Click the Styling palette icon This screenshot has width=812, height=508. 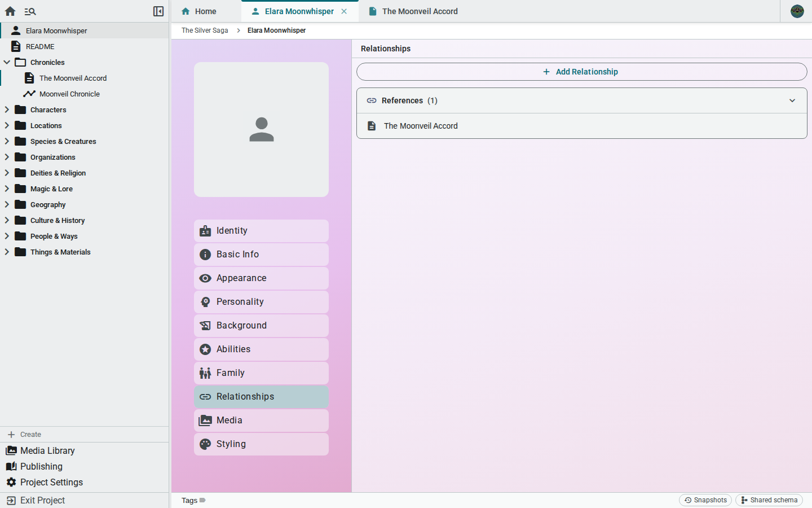point(205,444)
